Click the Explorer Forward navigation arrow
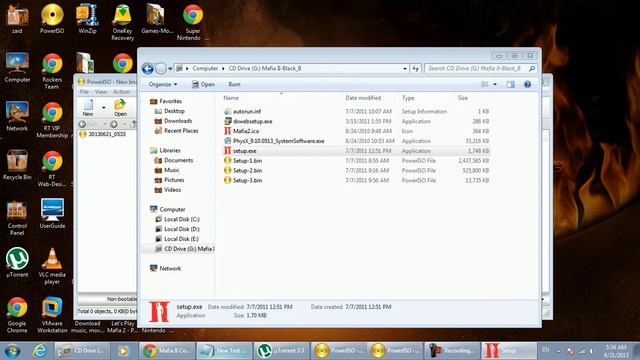 coord(161,69)
